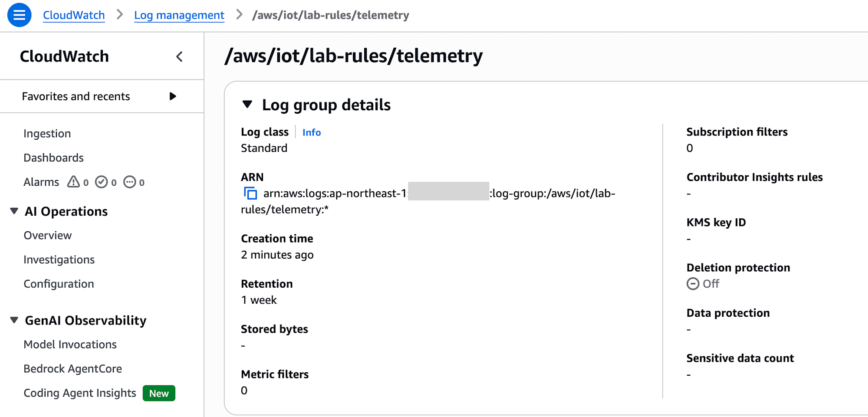Open Coding Agent Insights page
The height and width of the screenshot is (417, 868).
click(x=80, y=393)
